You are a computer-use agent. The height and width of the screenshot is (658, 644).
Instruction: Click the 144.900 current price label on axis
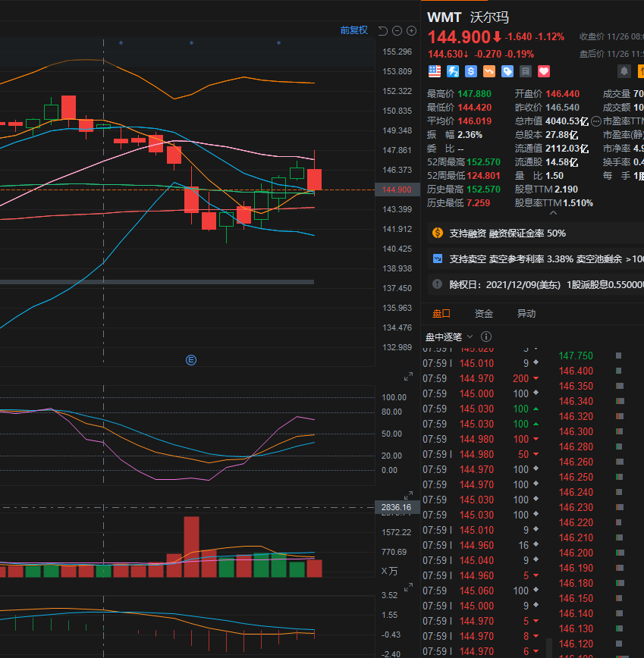397,190
